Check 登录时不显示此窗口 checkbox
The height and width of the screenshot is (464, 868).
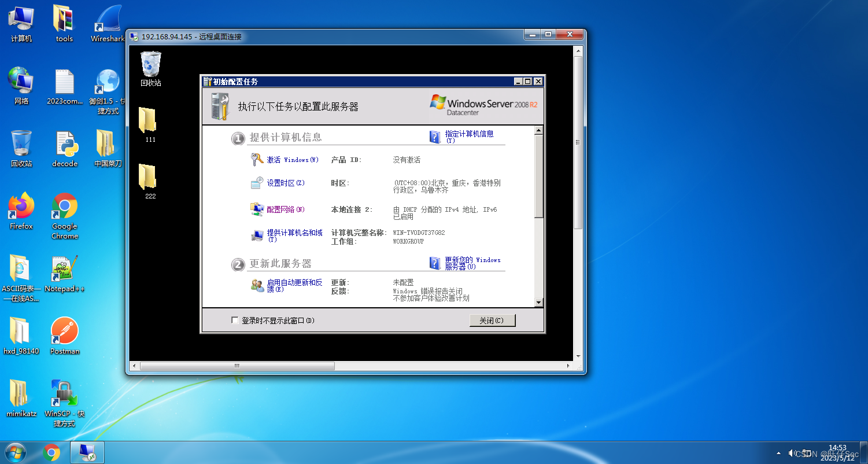pyautogui.click(x=235, y=320)
